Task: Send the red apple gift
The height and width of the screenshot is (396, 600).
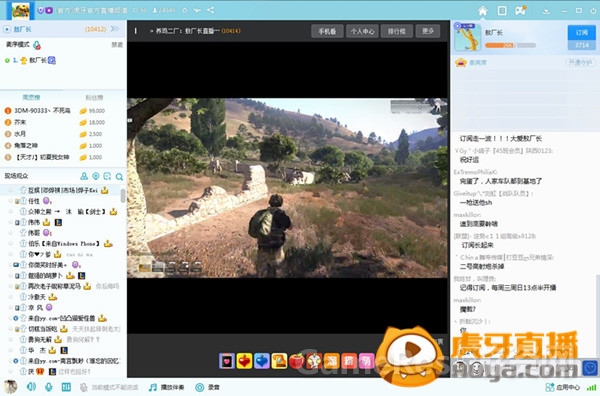Action: click(x=297, y=361)
